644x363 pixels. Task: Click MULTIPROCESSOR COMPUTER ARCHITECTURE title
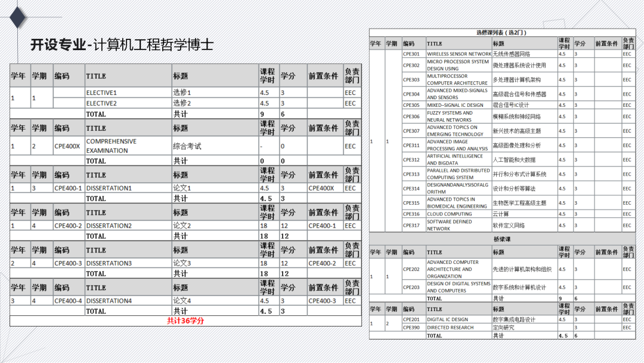point(457,79)
